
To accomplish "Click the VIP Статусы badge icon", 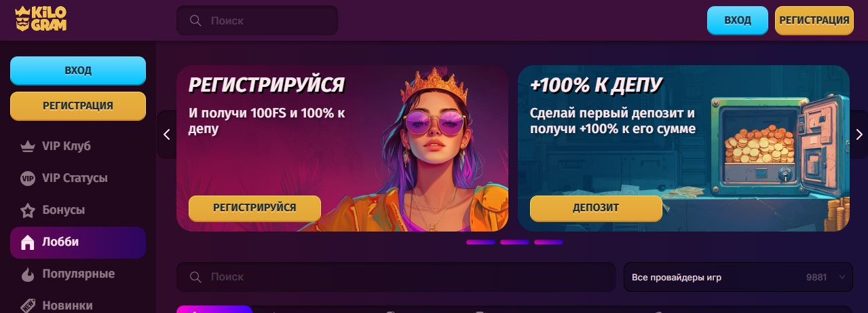I will coord(28,179).
